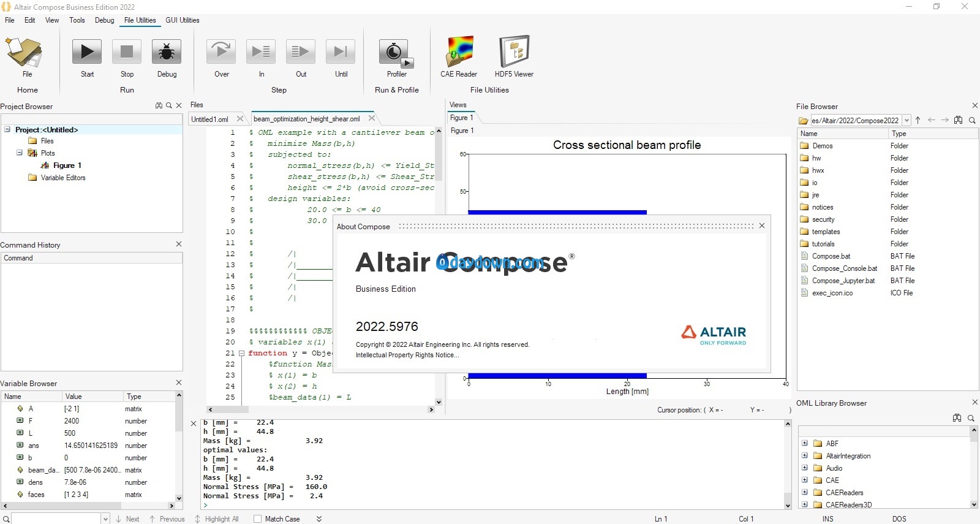Navigate forward in File Browser
The image size is (980, 524).
[x=944, y=120]
